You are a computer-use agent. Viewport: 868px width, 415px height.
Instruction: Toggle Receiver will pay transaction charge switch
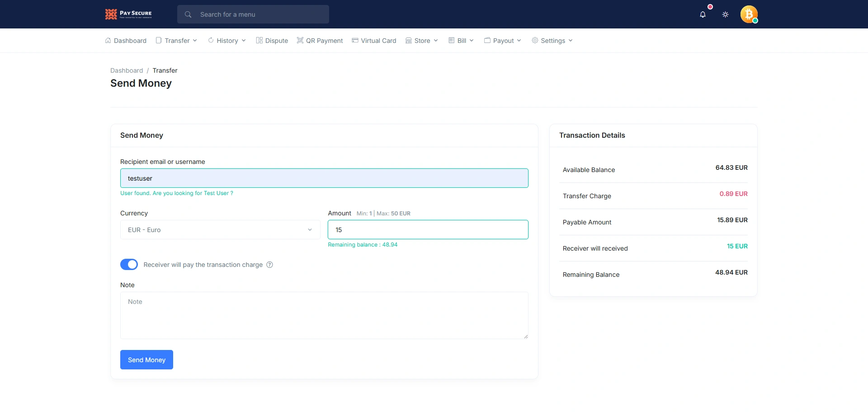coord(129,265)
